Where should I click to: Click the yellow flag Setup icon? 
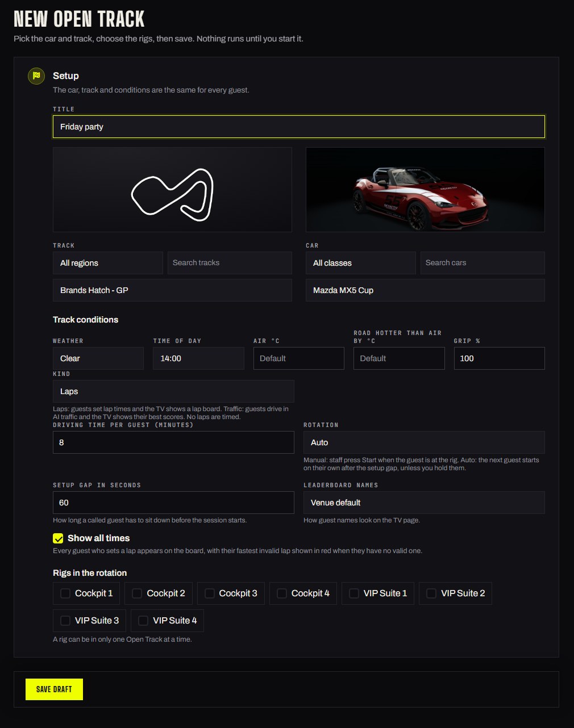coord(36,76)
